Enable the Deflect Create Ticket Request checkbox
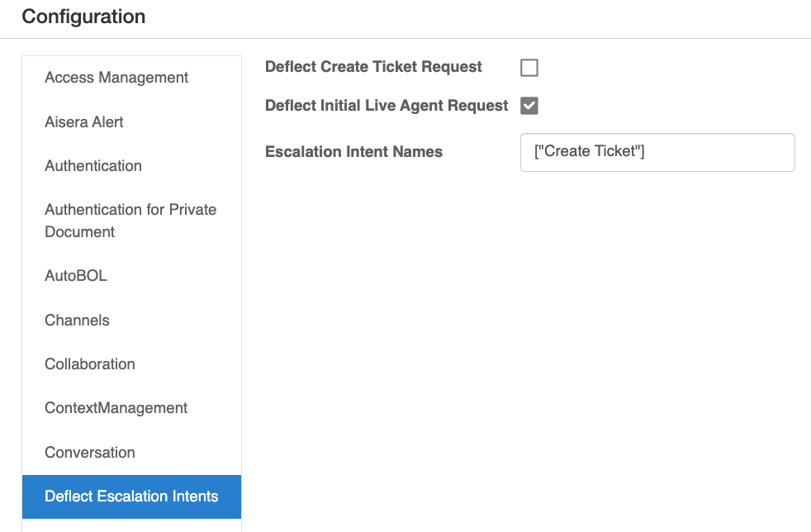811x532 pixels. [x=529, y=68]
